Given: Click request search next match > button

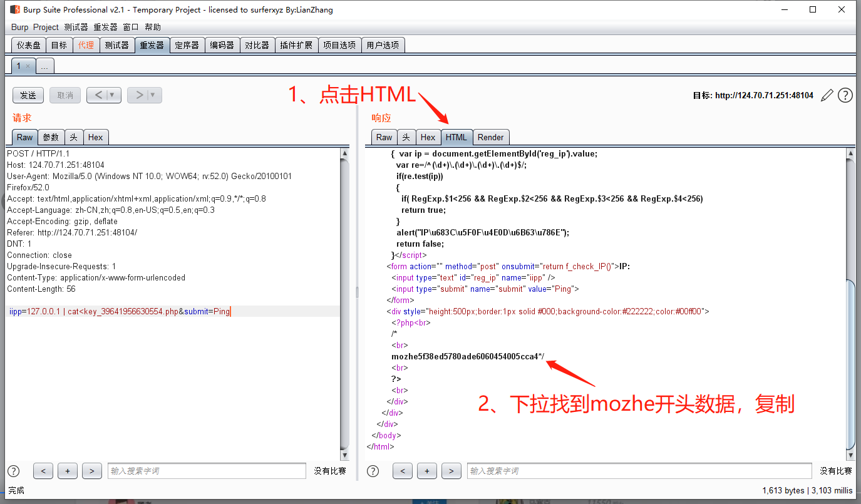Looking at the screenshot, I should click(x=91, y=471).
